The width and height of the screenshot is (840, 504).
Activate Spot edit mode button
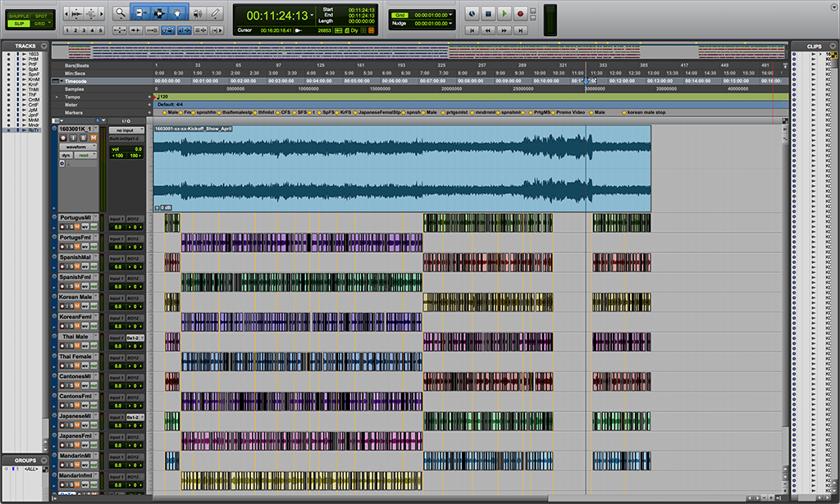click(x=41, y=15)
